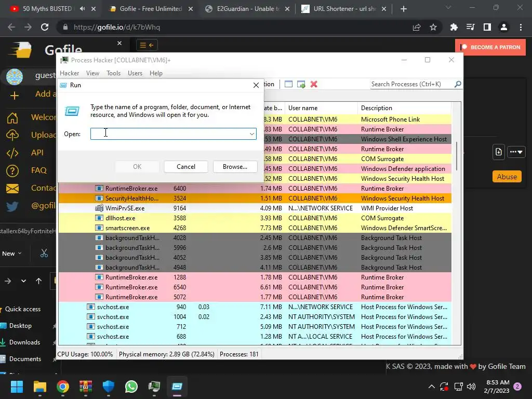Screen dimensions: 532x399
Task: Open volume control in system tray
Action: (471, 386)
